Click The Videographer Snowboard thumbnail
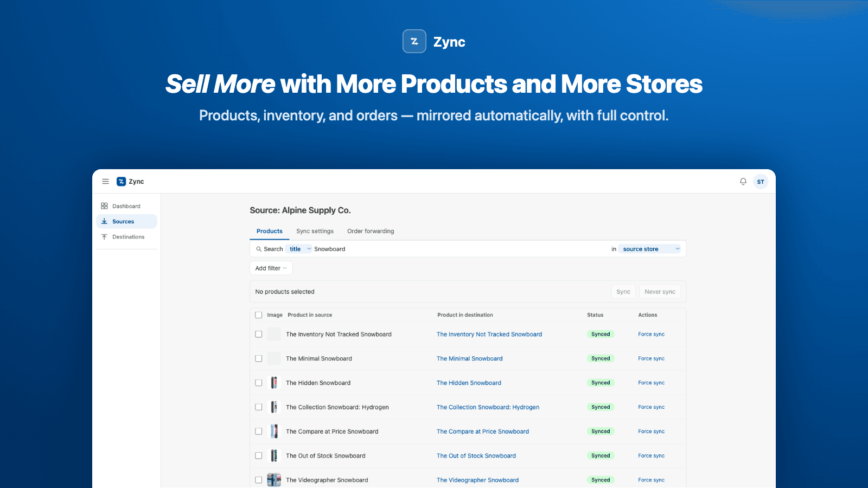The height and width of the screenshot is (488, 868). click(274, 480)
